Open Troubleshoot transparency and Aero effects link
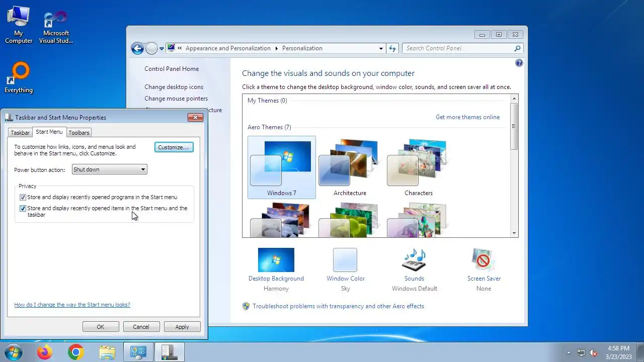The width and height of the screenshot is (644, 362). [x=338, y=306]
